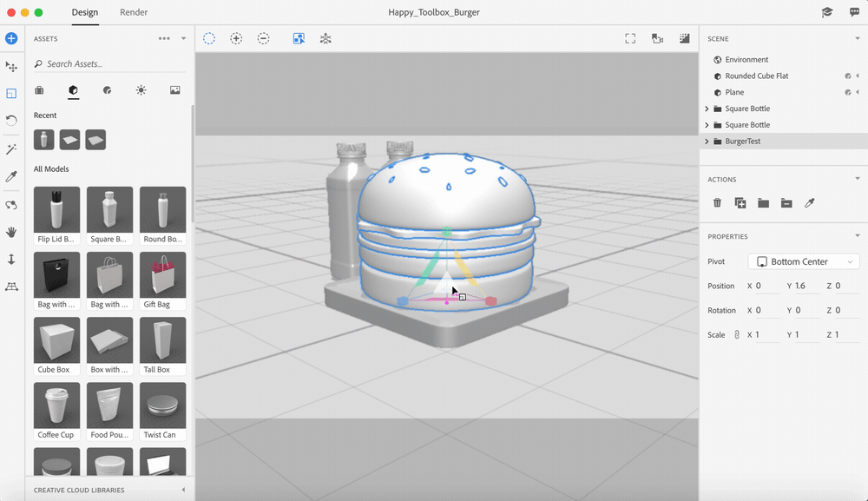The height and width of the screenshot is (501, 868).
Task: Click the Coffee Cup model thumbnail
Action: click(56, 405)
